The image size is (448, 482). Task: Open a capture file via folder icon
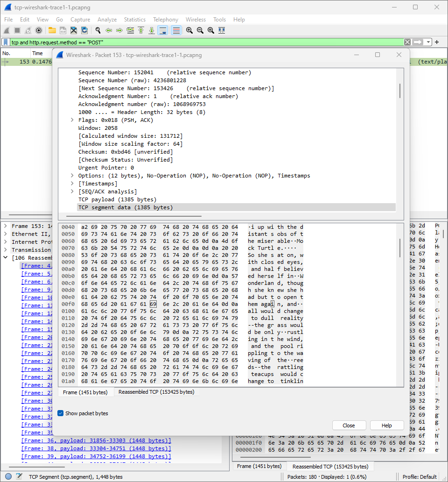[x=52, y=30]
